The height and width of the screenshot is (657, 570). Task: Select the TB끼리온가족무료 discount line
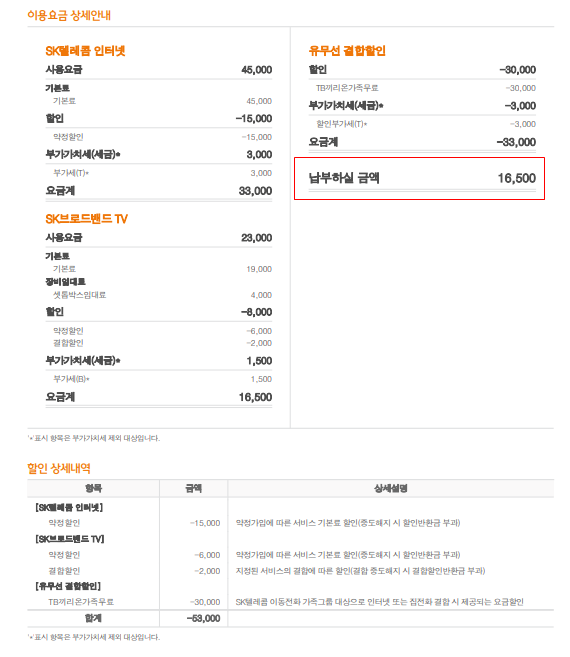(422, 88)
